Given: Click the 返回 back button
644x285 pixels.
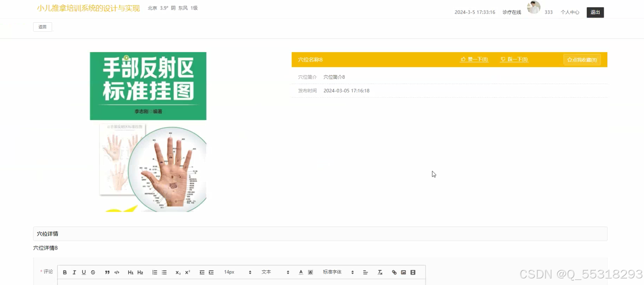Looking at the screenshot, I should point(42,27).
